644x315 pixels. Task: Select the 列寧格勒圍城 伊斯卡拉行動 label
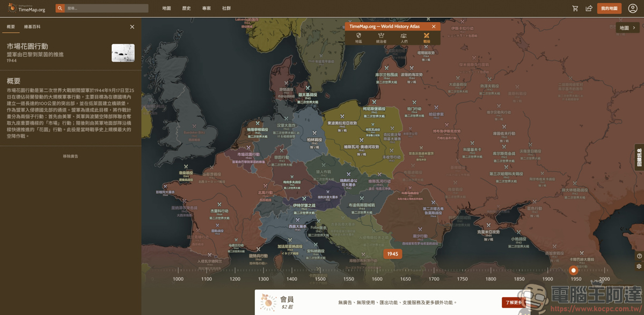click(x=462, y=28)
